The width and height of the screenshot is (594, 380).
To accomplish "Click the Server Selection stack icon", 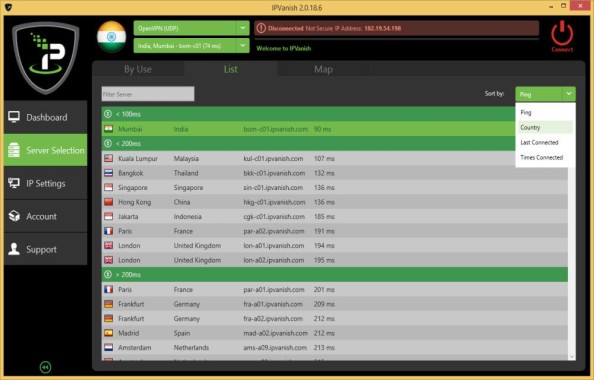I will pyautogui.click(x=14, y=150).
